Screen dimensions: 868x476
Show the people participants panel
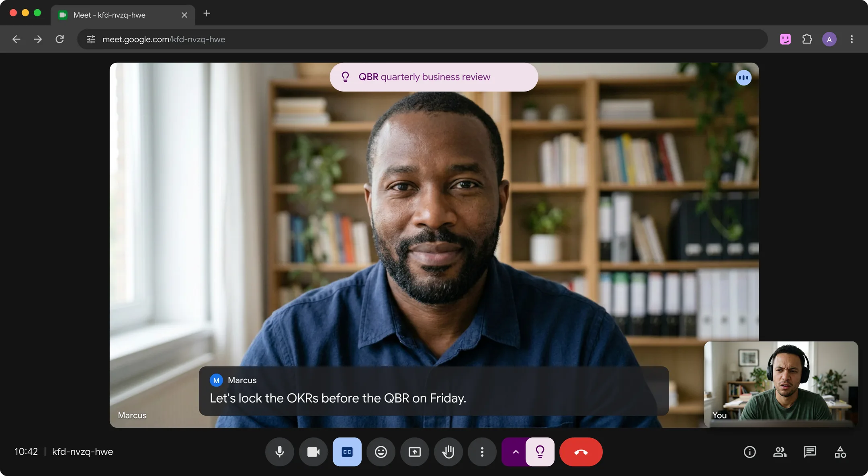point(780,452)
